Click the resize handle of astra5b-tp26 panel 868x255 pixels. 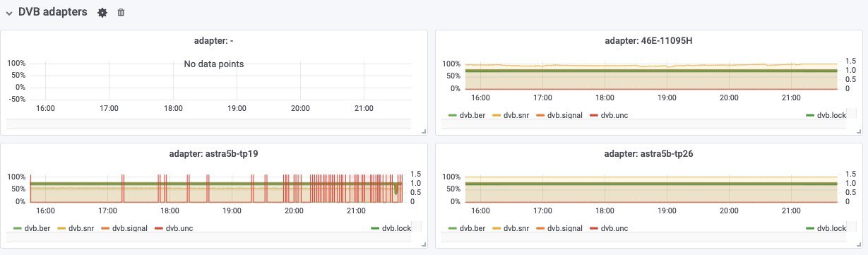click(858, 244)
